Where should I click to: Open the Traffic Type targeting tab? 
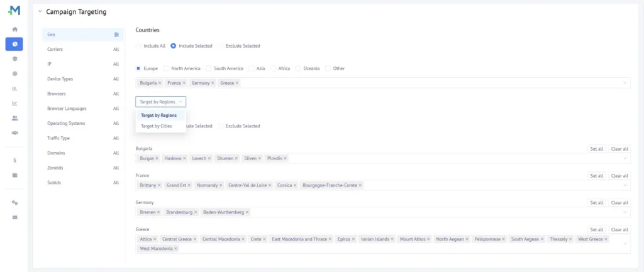[x=82, y=138]
